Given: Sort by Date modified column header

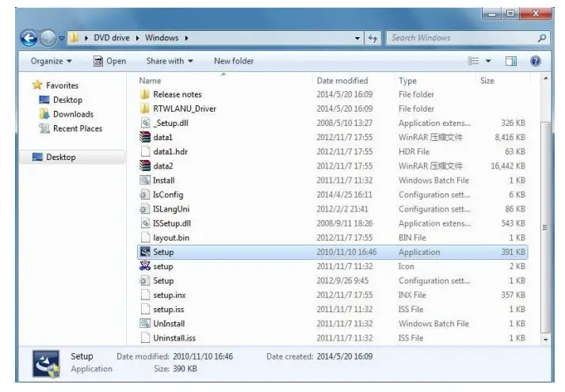Looking at the screenshot, I should (x=342, y=81).
